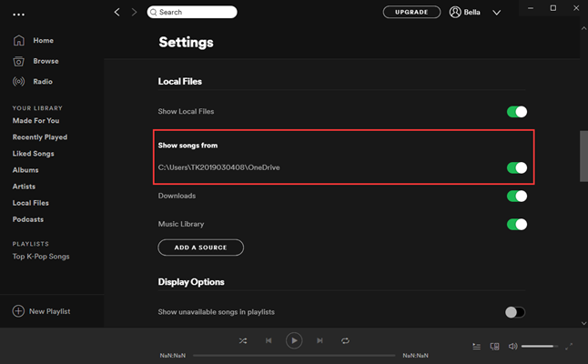The width and height of the screenshot is (588, 364).
Task: Open Albums in Your Library
Action: 25,170
